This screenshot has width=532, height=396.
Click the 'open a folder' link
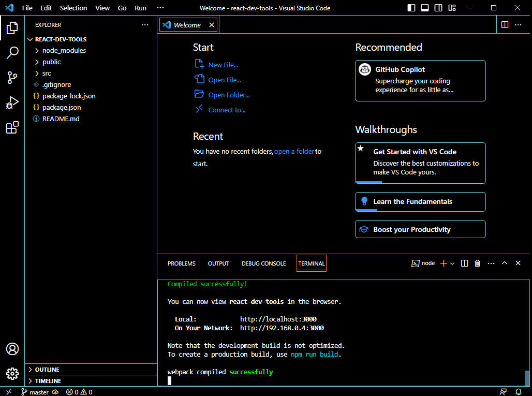294,151
